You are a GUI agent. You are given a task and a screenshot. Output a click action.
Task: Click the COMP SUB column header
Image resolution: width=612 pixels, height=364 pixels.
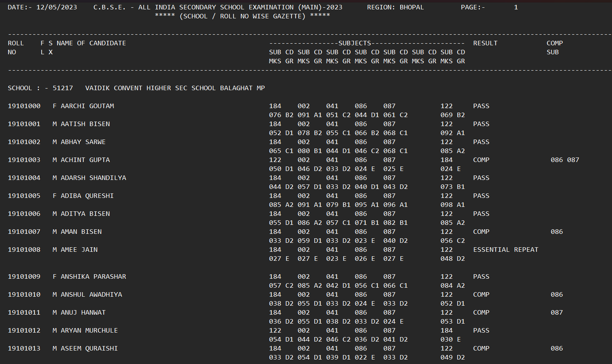click(554, 47)
